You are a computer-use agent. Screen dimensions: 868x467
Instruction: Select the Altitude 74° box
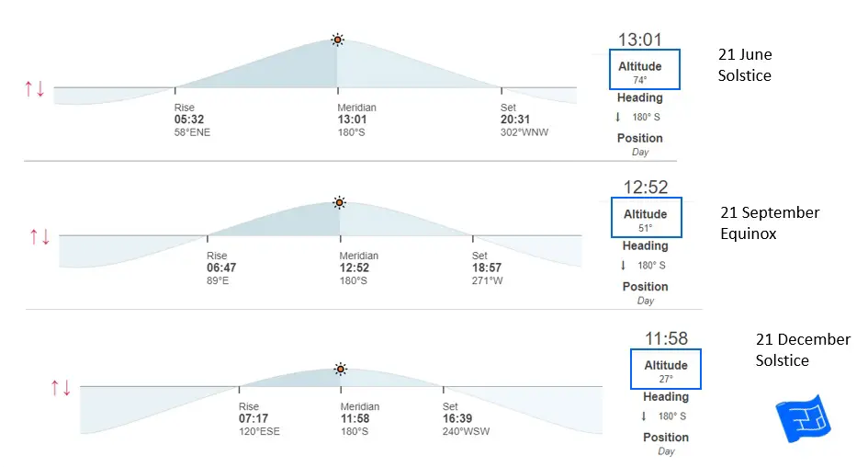646,69
